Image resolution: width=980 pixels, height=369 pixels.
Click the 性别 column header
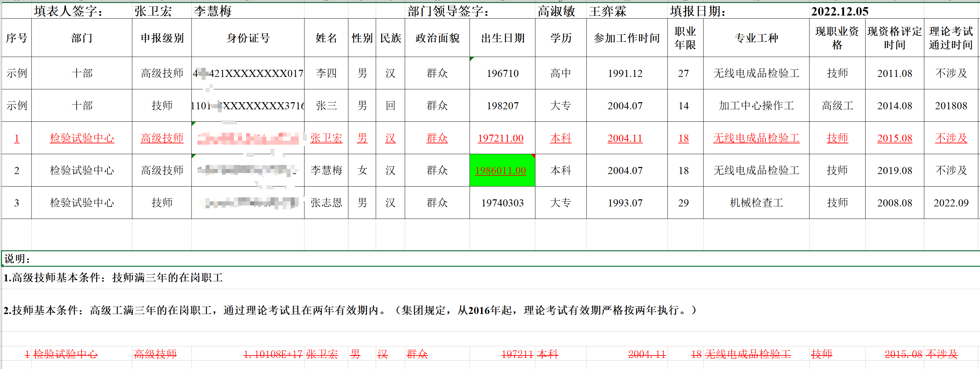pyautogui.click(x=362, y=38)
